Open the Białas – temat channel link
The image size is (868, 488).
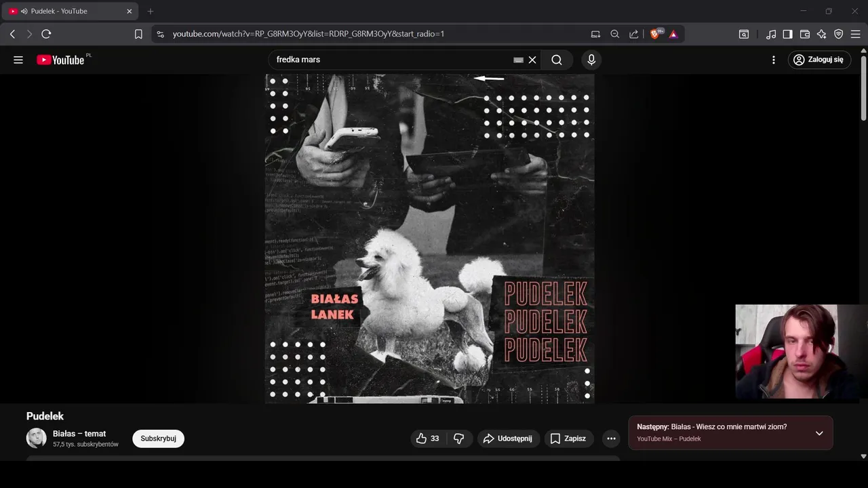(79, 434)
